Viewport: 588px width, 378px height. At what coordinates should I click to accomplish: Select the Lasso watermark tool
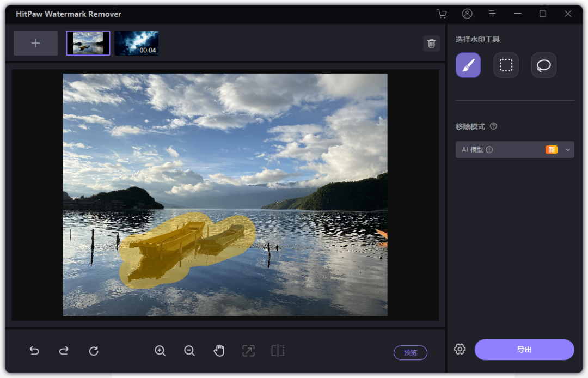(543, 65)
